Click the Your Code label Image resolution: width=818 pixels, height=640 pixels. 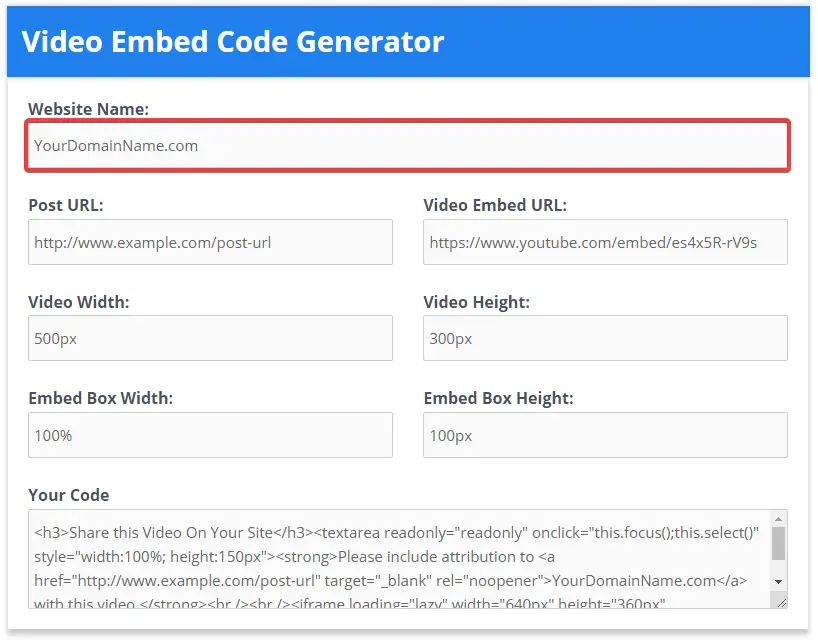point(69,495)
